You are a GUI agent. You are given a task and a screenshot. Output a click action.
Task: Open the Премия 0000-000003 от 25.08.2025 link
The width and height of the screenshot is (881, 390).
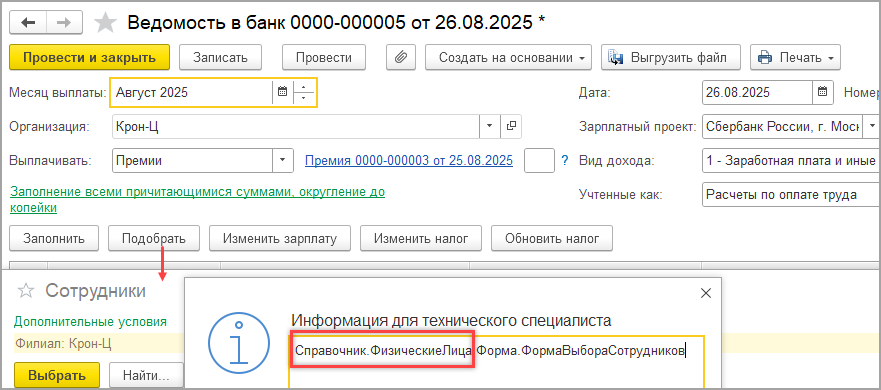[408, 161]
